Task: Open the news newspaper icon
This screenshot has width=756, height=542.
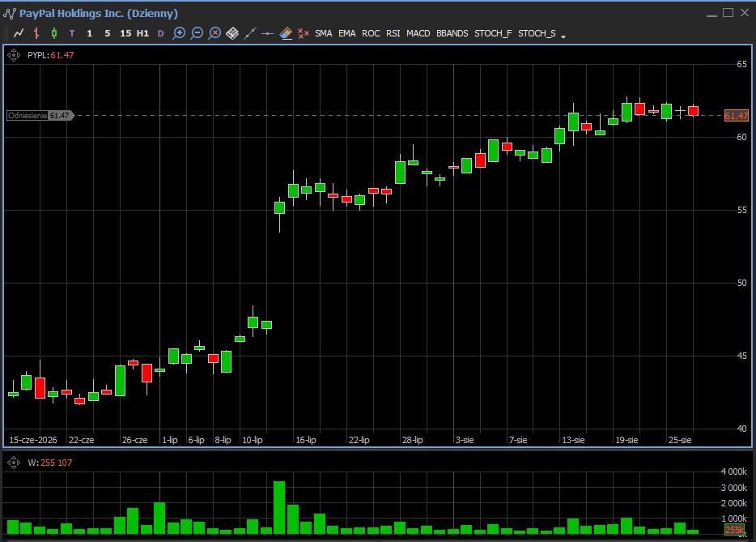Action: click(x=232, y=33)
